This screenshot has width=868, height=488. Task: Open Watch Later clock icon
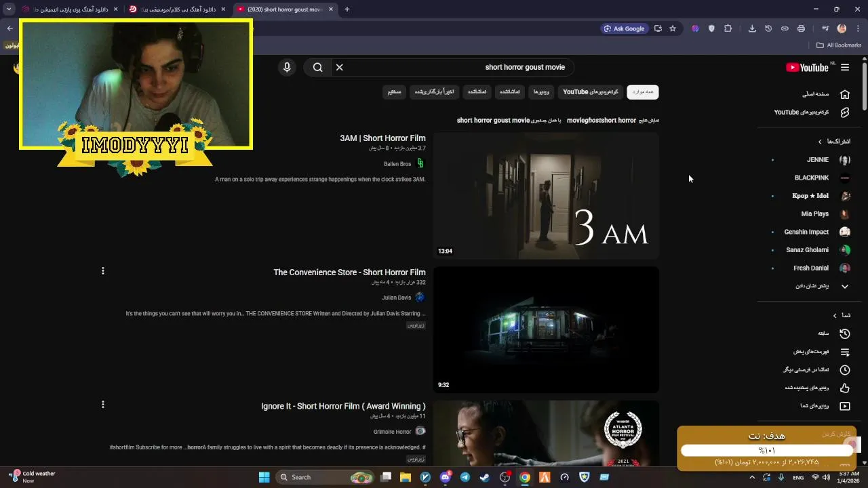[844, 370]
